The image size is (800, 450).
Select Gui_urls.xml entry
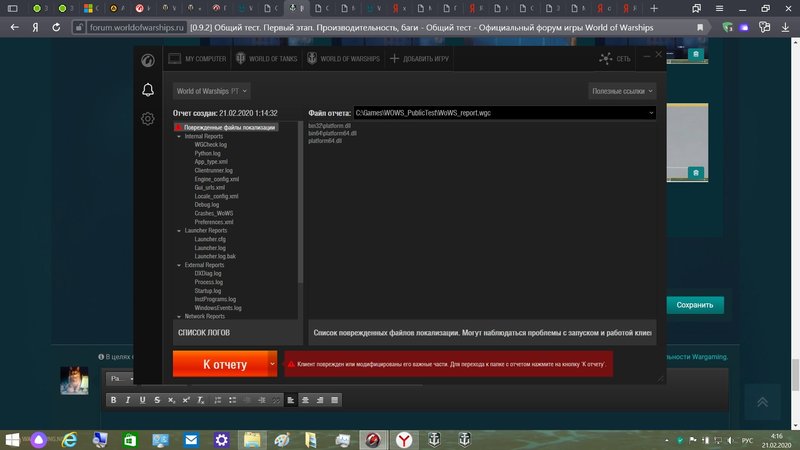coord(209,187)
